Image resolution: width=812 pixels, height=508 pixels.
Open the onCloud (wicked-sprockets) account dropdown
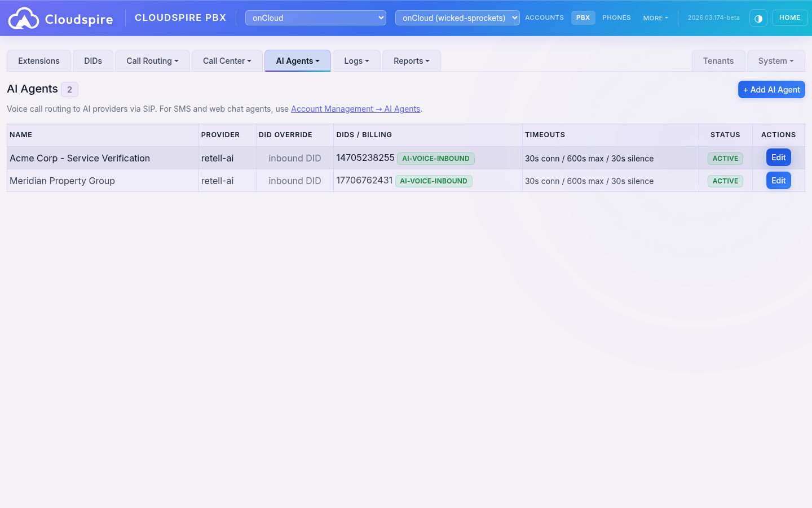point(457,17)
